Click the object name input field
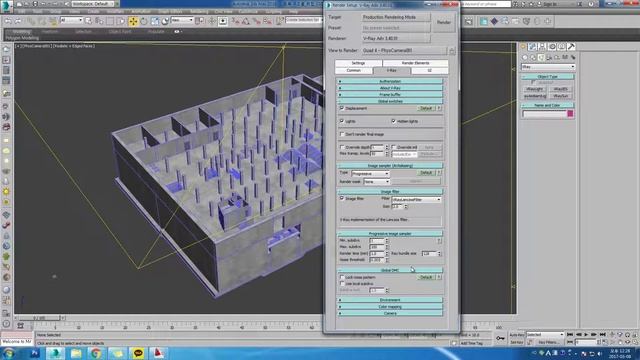The height and width of the screenshot is (360, 640). [x=544, y=114]
